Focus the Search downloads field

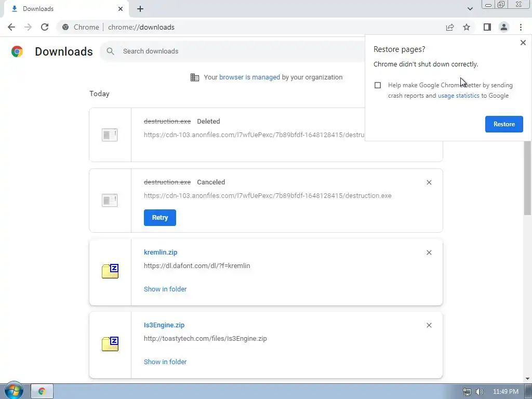click(x=232, y=51)
